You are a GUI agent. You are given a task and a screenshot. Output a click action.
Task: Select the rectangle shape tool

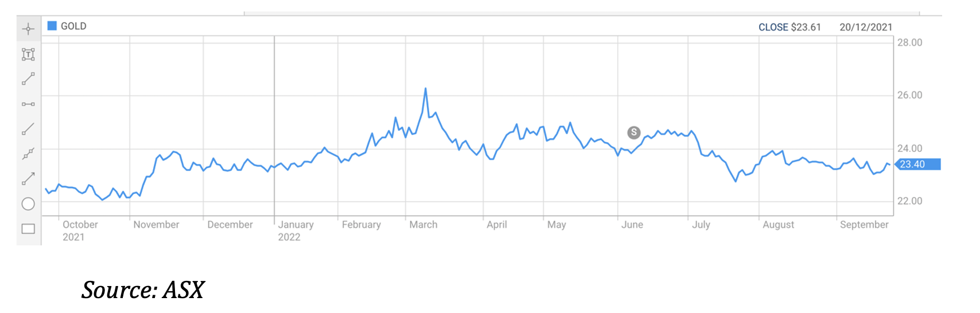[x=28, y=229]
